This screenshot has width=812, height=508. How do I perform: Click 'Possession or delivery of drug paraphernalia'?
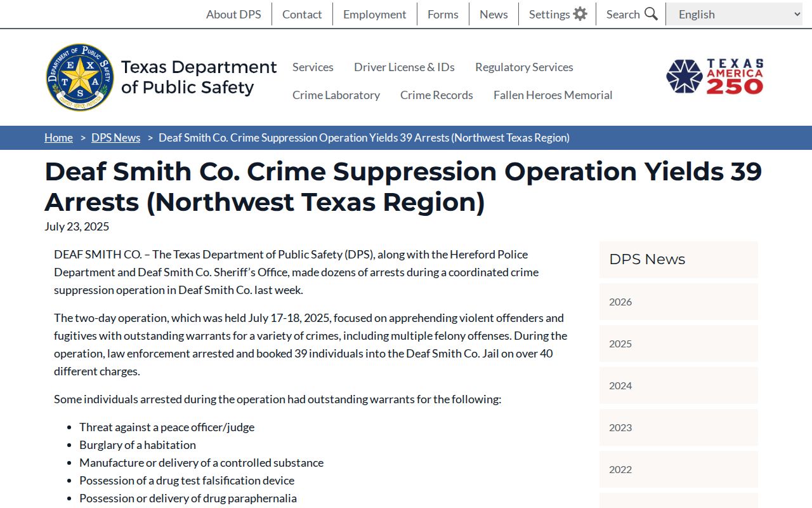click(188, 498)
